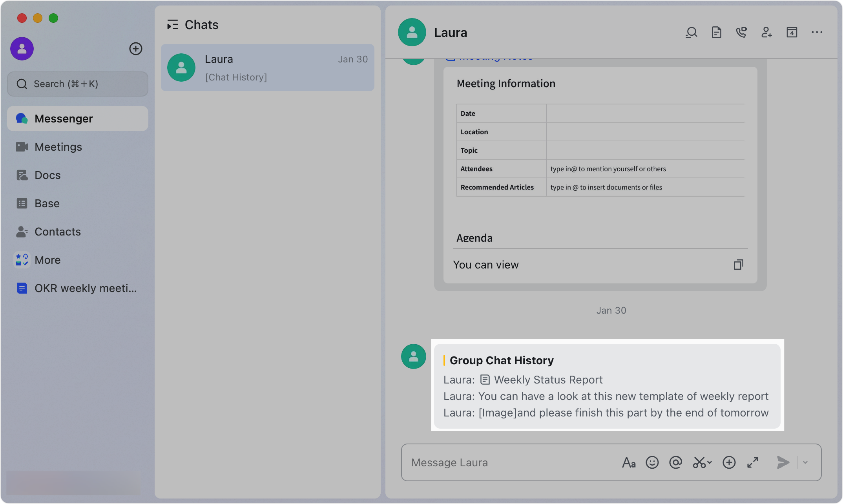Select the Laura conversation in Chats list
This screenshot has width=843, height=504.
click(x=267, y=68)
